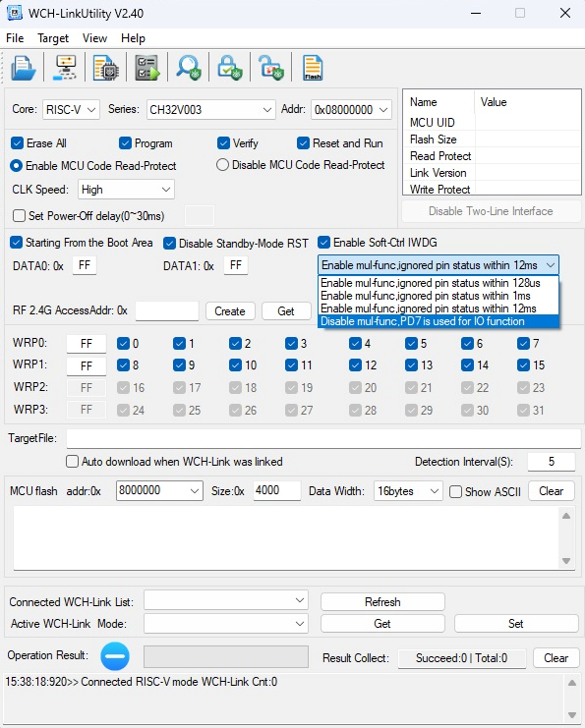Click the DATA0 hex input field
The width and height of the screenshot is (585, 728).
coord(85,265)
